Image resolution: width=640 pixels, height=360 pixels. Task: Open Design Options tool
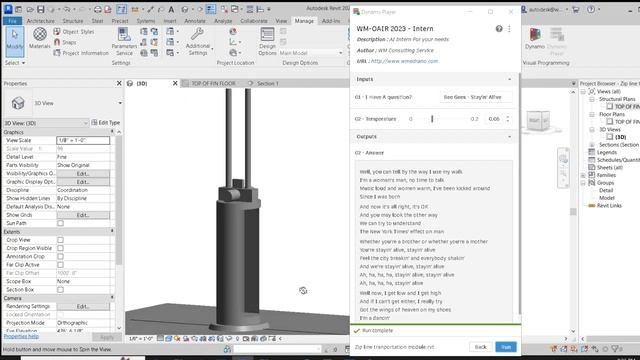(267, 42)
